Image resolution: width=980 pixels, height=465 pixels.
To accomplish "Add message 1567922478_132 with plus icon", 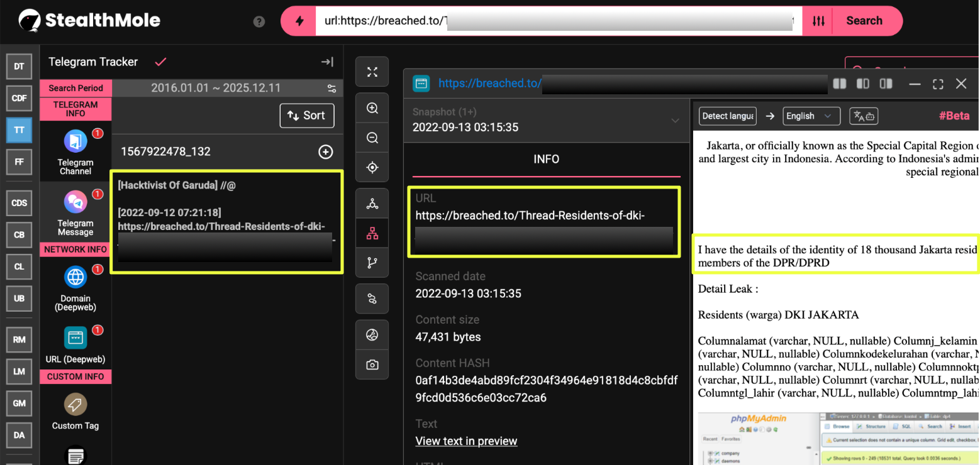I will tap(325, 151).
